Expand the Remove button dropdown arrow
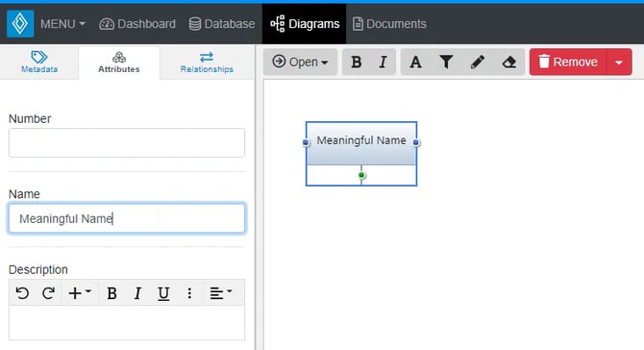This screenshot has width=644, height=350. [619, 62]
